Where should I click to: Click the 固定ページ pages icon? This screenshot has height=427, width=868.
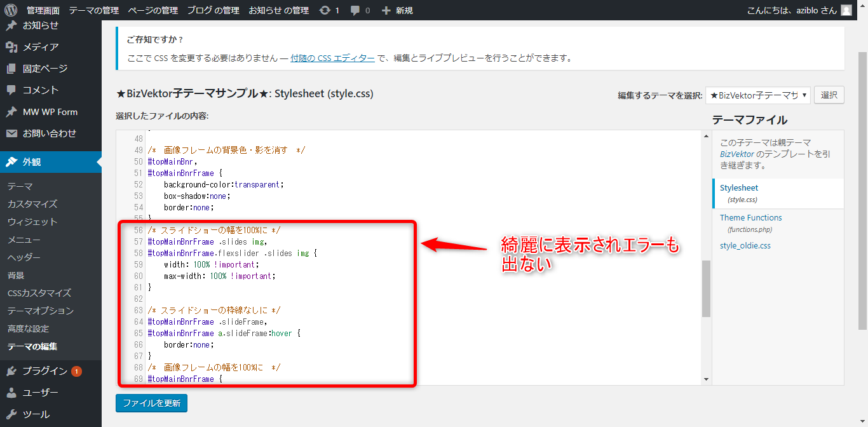(x=11, y=69)
